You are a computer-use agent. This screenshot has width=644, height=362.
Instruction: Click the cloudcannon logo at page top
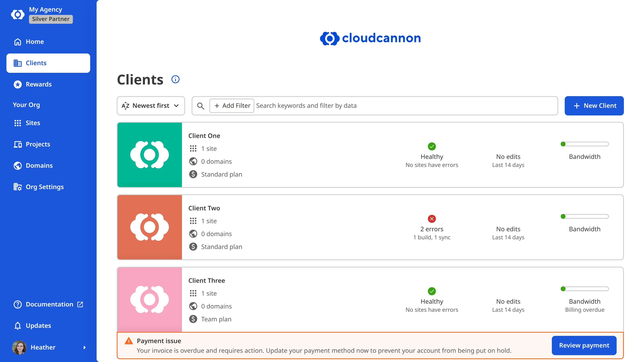(370, 38)
